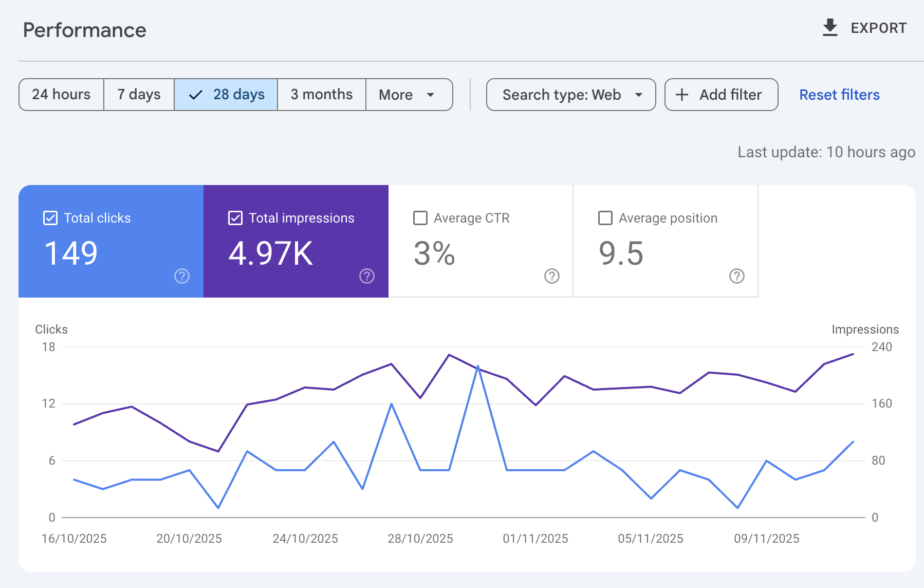924x588 pixels.
Task: Select the 28 days date range
Action: coord(226,95)
